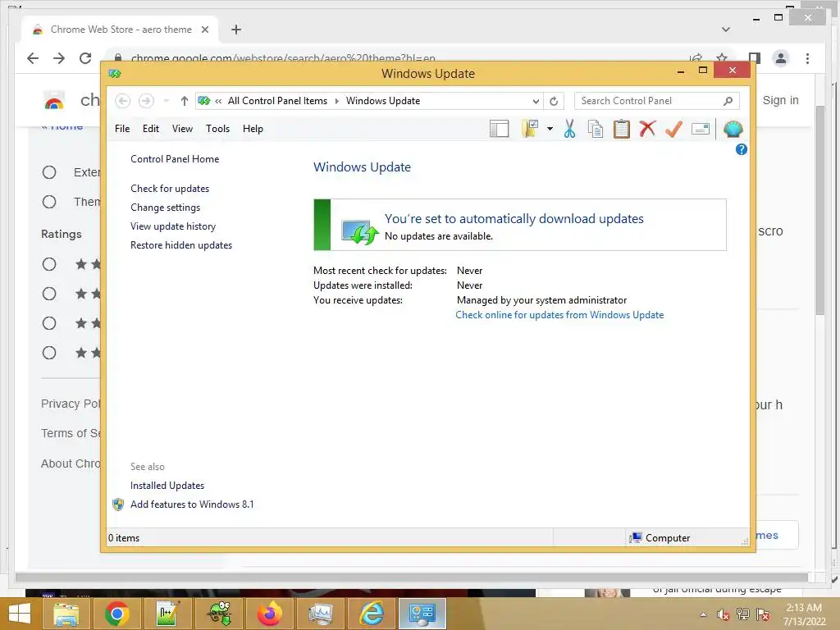Click the layout pane toolbar icon
The height and width of the screenshot is (630, 840).
[x=499, y=129]
